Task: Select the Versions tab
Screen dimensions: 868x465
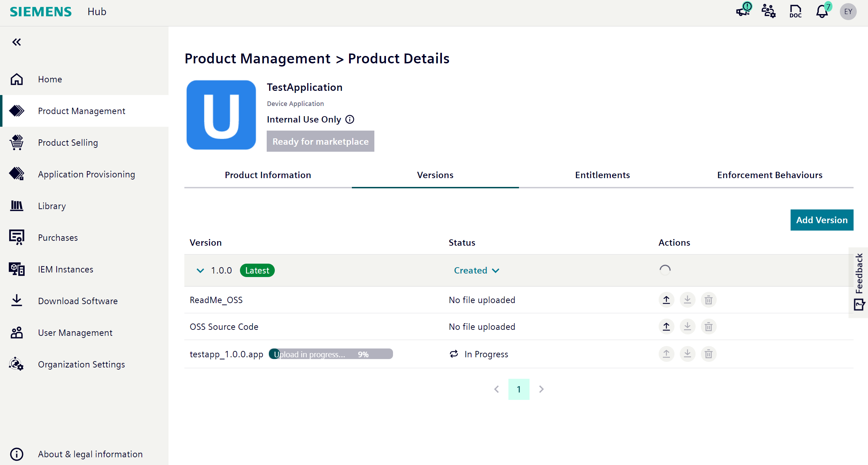Action: pyautogui.click(x=435, y=175)
